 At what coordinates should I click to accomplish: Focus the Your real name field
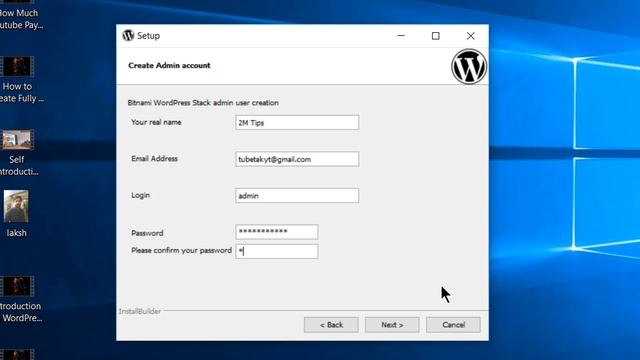point(297,122)
